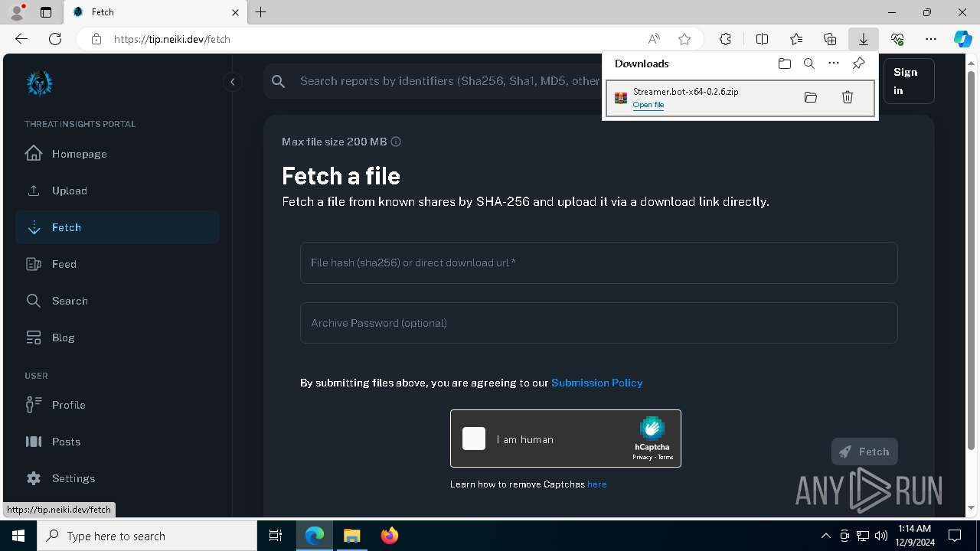Open the tab actions menu icon

coord(46,12)
